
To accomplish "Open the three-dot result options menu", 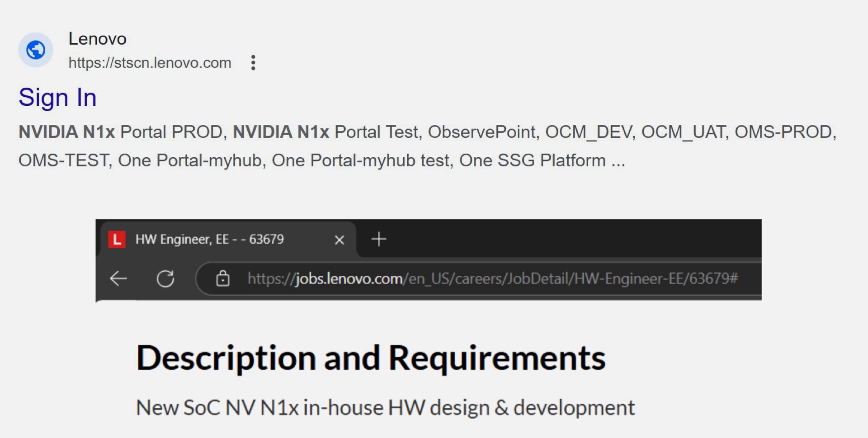I will (253, 62).
